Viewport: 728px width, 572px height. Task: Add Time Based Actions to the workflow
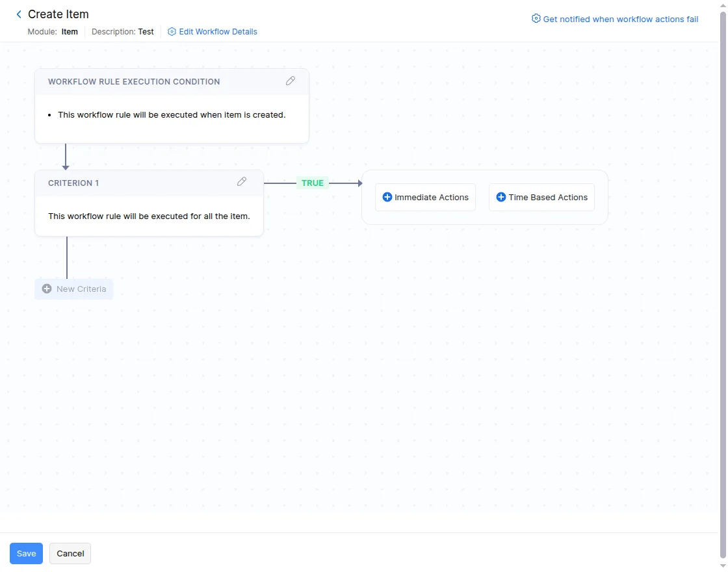(541, 198)
